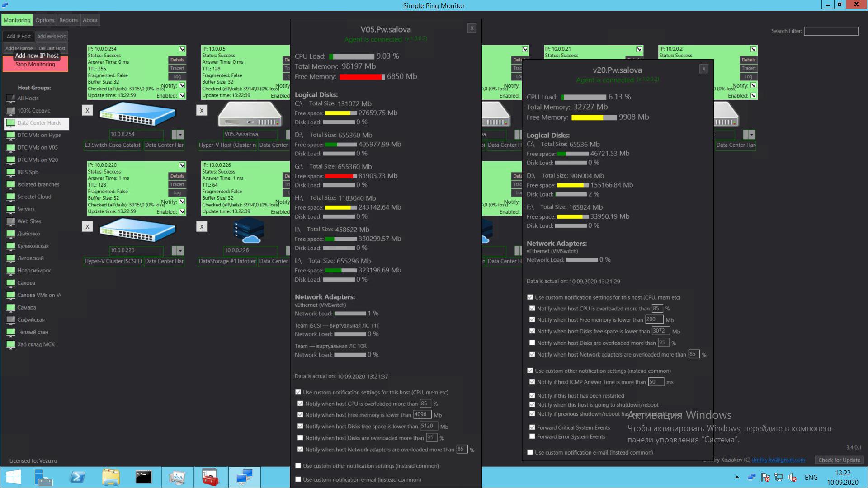The height and width of the screenshot is (488, 868).
Task: Select the All Hosts group icon
Action: [10, 98]
